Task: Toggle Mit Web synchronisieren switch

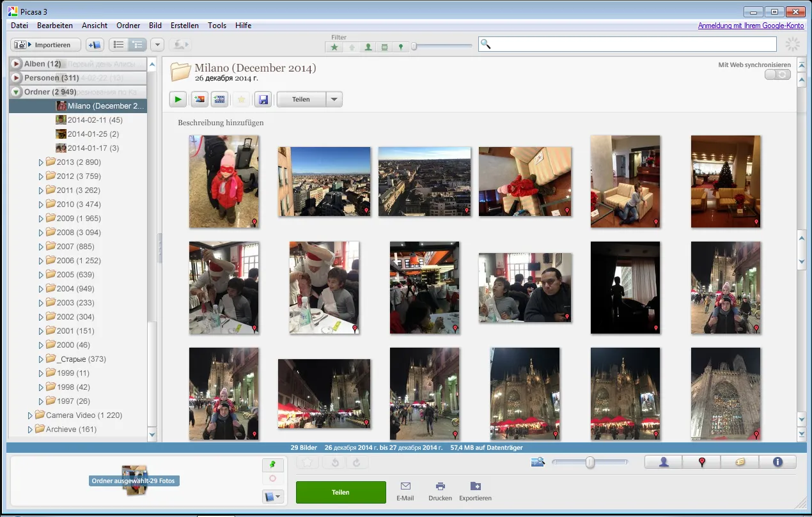Action: point(777,75)
